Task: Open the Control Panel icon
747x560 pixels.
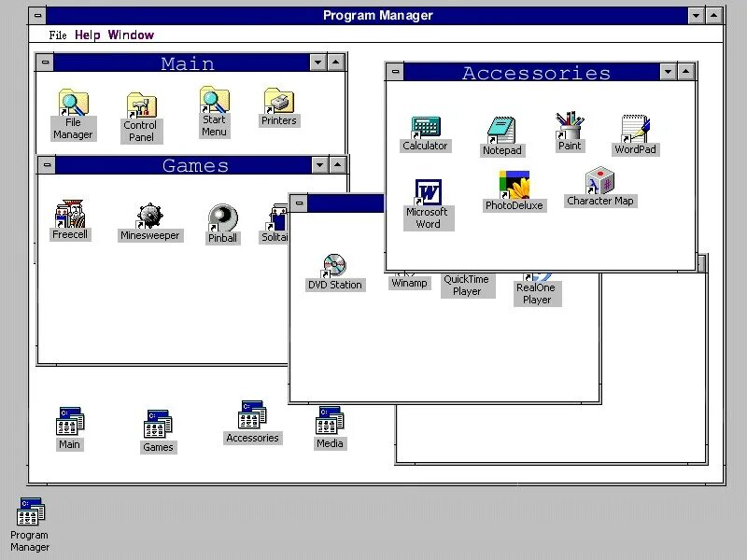Action: click(141, 119)
